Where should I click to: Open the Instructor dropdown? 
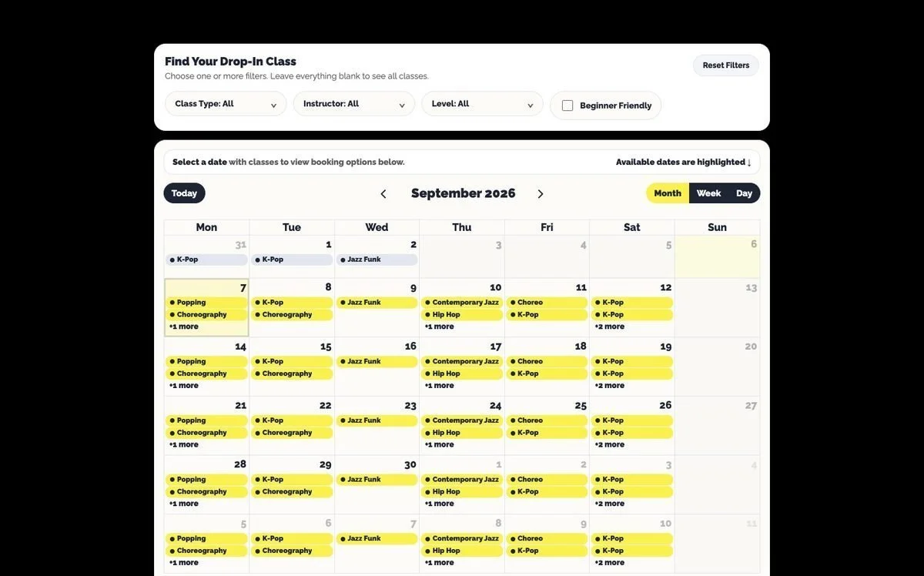(354, 104)
